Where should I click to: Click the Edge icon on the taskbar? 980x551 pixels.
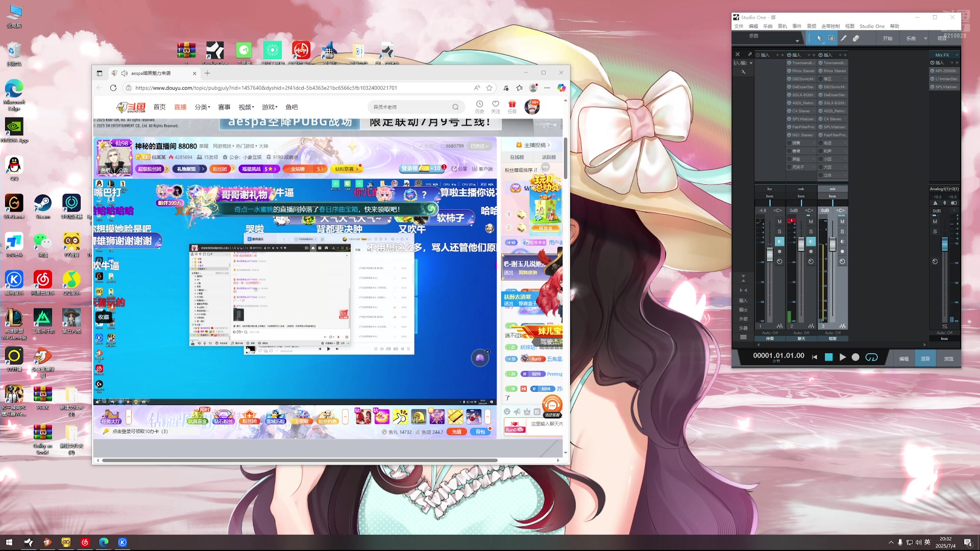(104, 542)
